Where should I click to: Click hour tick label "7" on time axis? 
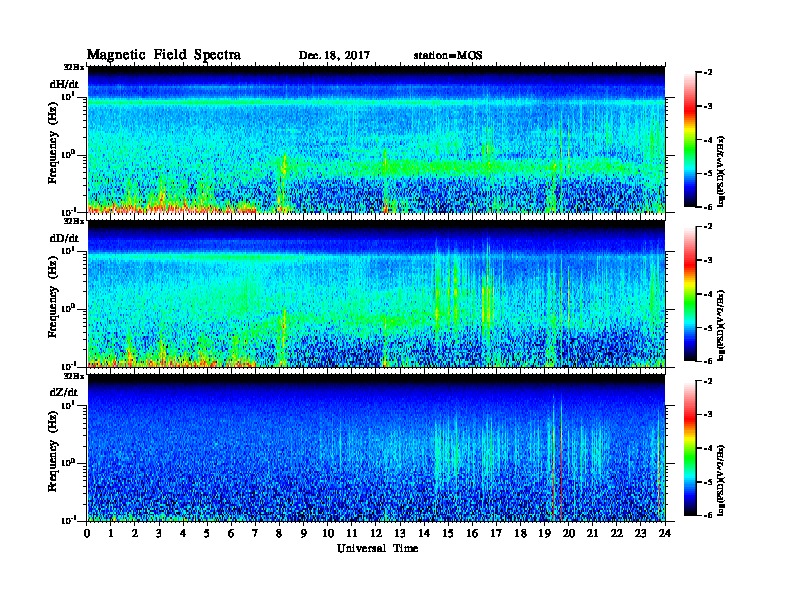(x=256, y=533)
